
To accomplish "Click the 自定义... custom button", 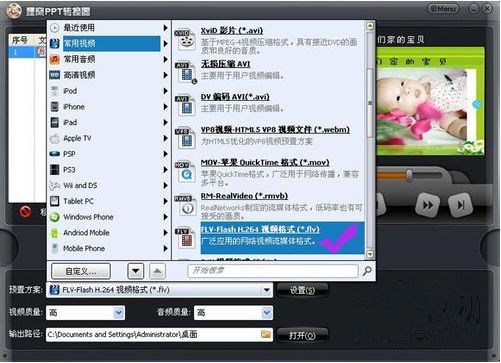I will (81, 271).
